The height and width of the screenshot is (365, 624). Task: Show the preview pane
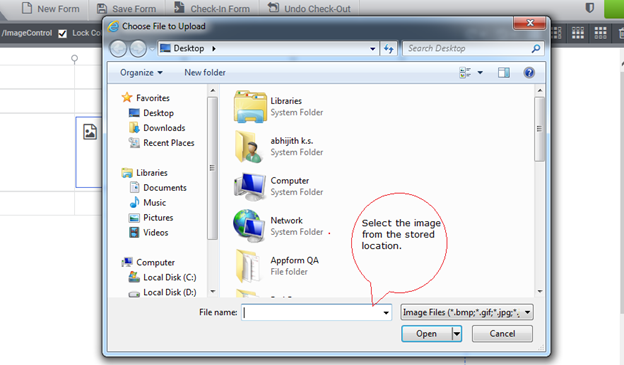[x=504, y=72]
